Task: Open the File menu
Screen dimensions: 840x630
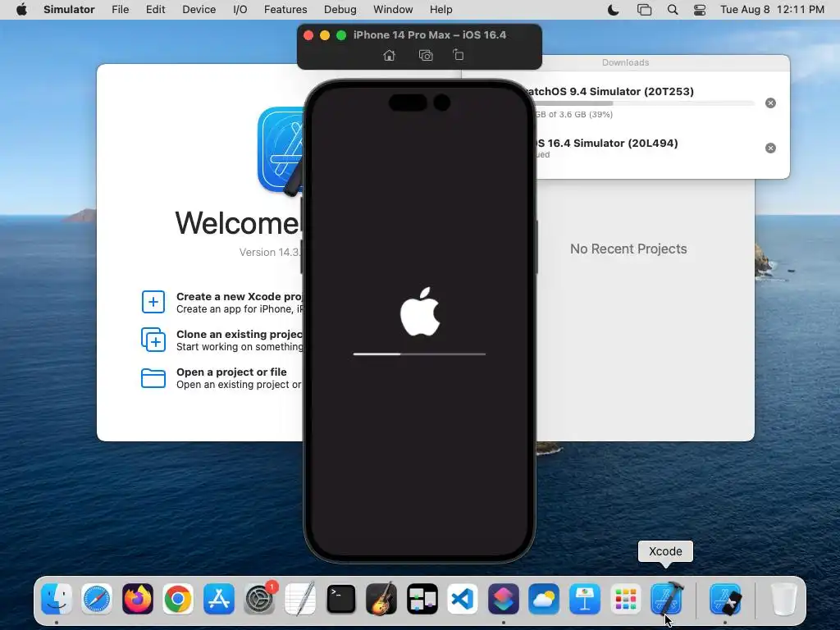Action: point(120,10)
